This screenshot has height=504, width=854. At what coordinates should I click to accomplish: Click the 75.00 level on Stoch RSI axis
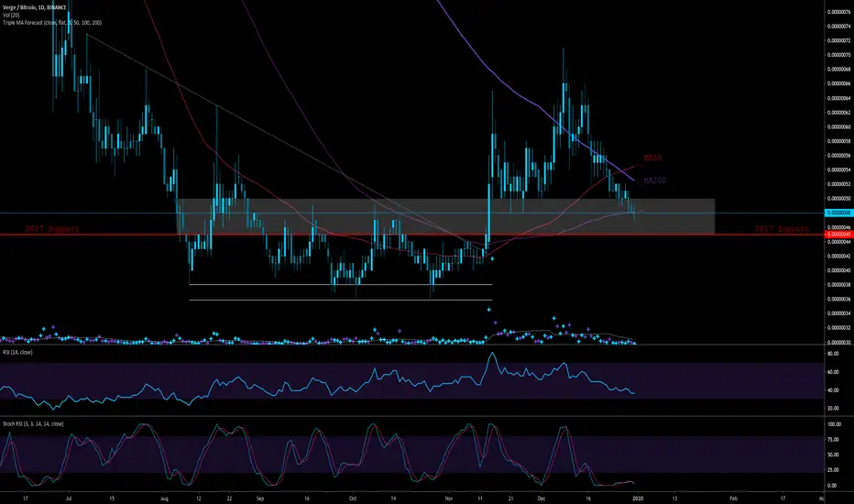pyautogui.click(x=833, y=439)
